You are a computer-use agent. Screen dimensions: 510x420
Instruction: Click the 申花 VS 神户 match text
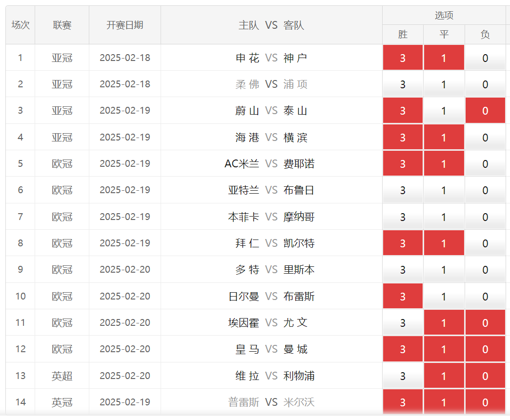tap(271, 58)
